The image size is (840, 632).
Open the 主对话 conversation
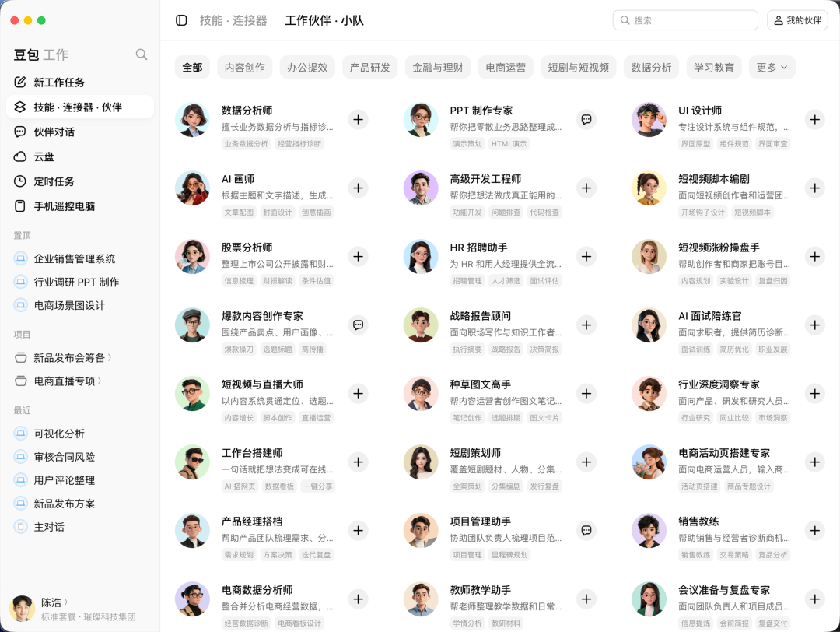tap(80, 527)
